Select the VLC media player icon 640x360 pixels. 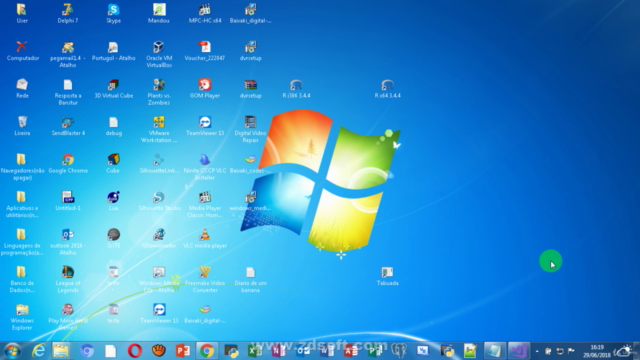(x=205, y=238)
